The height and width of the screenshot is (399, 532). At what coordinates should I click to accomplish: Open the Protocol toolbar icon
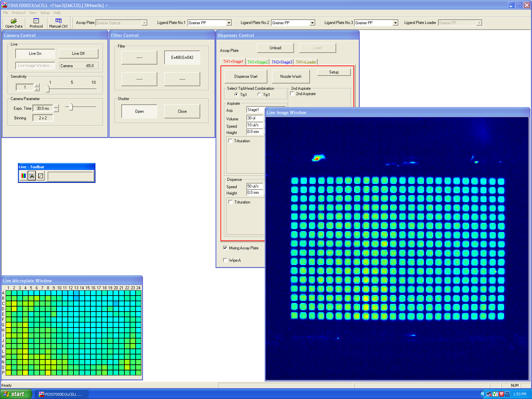coord(36,21)
